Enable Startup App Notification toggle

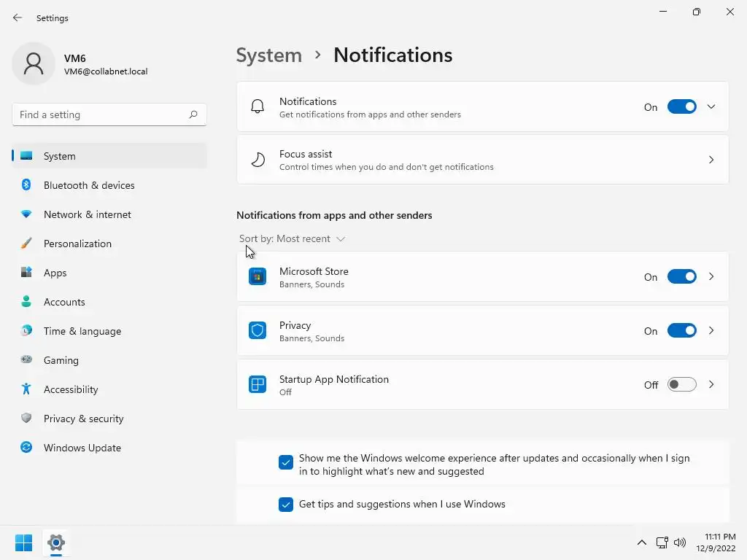tap(682, 384)
